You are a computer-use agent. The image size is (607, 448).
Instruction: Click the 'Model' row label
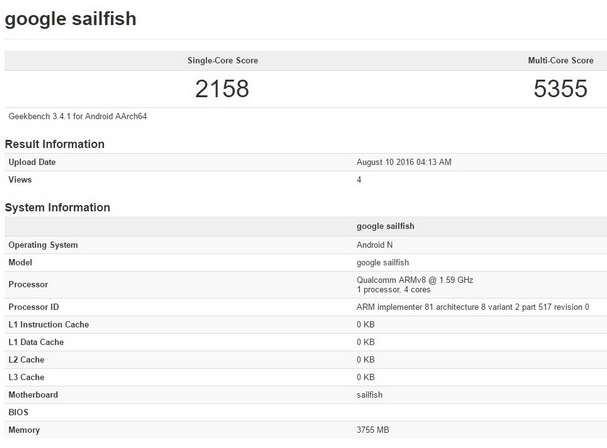[20, 263]
